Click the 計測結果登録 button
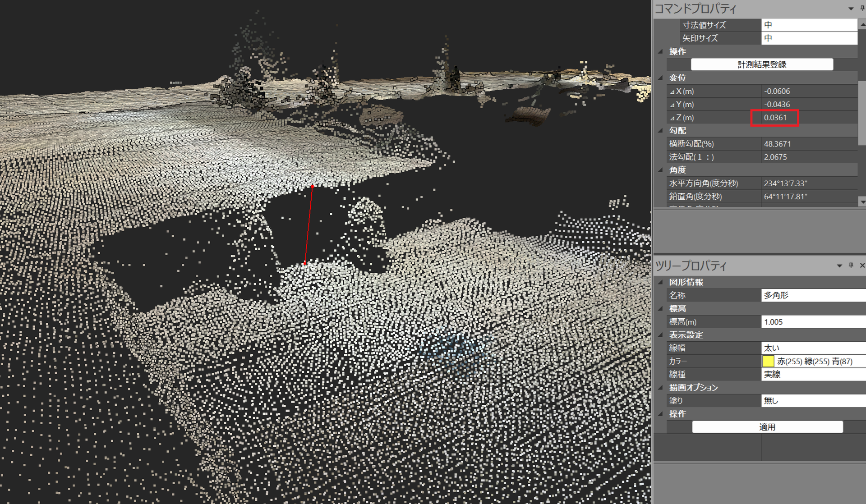Screen dimensions: 866x504 762,64
